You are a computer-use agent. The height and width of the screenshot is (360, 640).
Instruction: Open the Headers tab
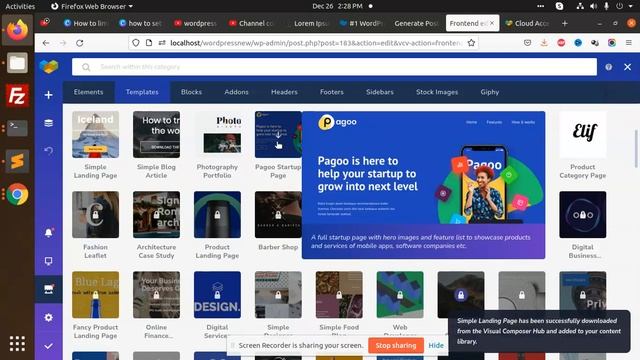coord(284,92)
